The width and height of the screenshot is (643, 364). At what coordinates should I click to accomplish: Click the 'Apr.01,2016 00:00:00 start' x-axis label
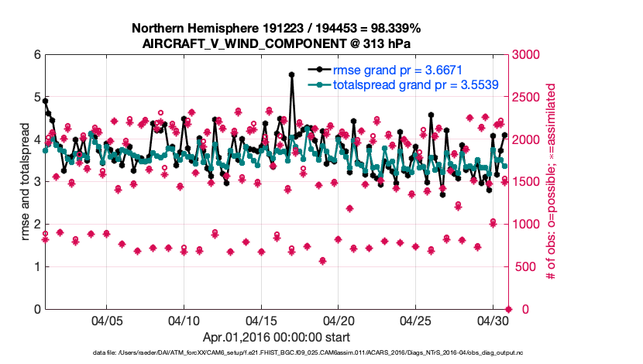(277, 338)
